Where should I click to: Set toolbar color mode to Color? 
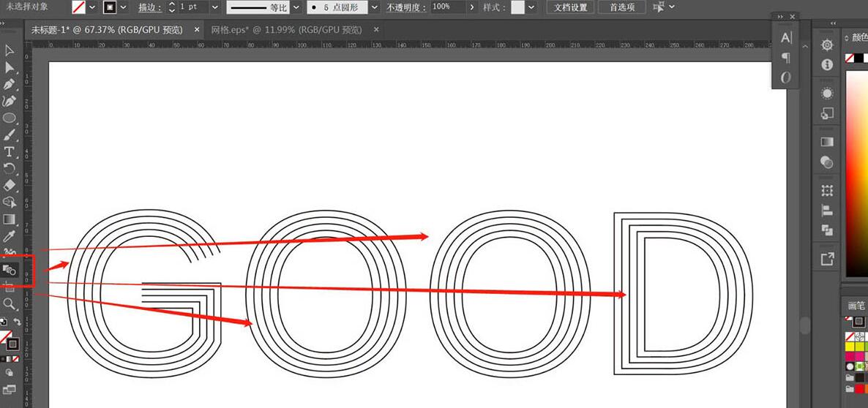tap(4, 359)
